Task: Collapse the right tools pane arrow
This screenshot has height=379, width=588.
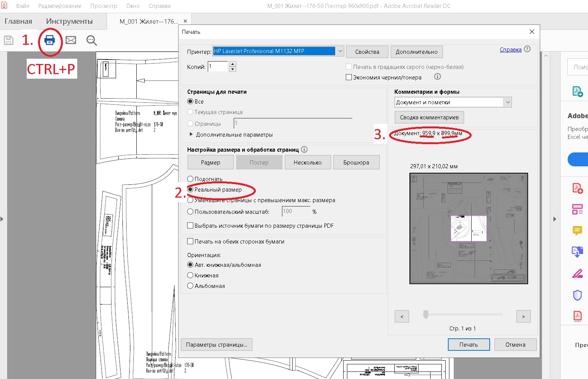Action: (x=554, y=219)
